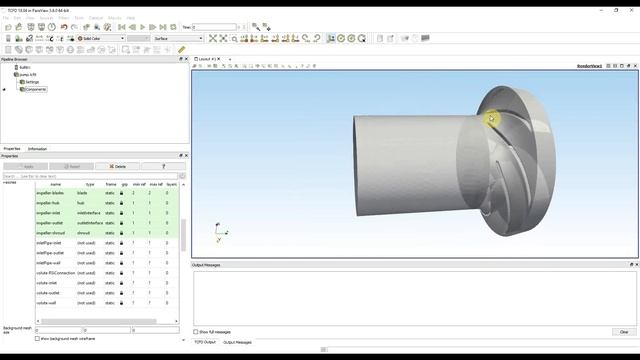Toggle lock icon for volute-outlet row

click(121, 293)
